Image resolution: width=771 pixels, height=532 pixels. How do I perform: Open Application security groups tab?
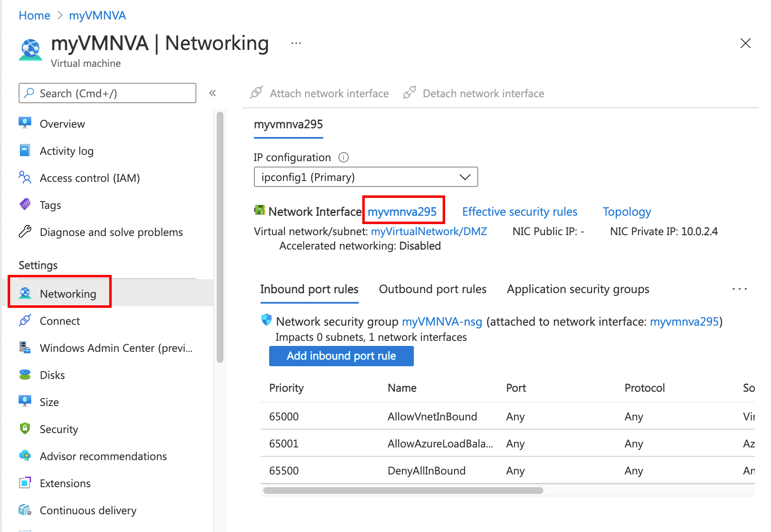click(x=578, y=289)
